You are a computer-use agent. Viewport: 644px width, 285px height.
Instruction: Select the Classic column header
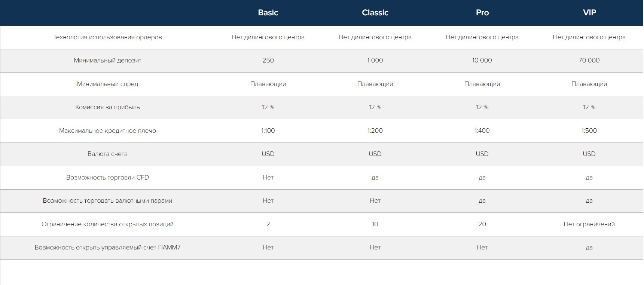click(375, 12)
